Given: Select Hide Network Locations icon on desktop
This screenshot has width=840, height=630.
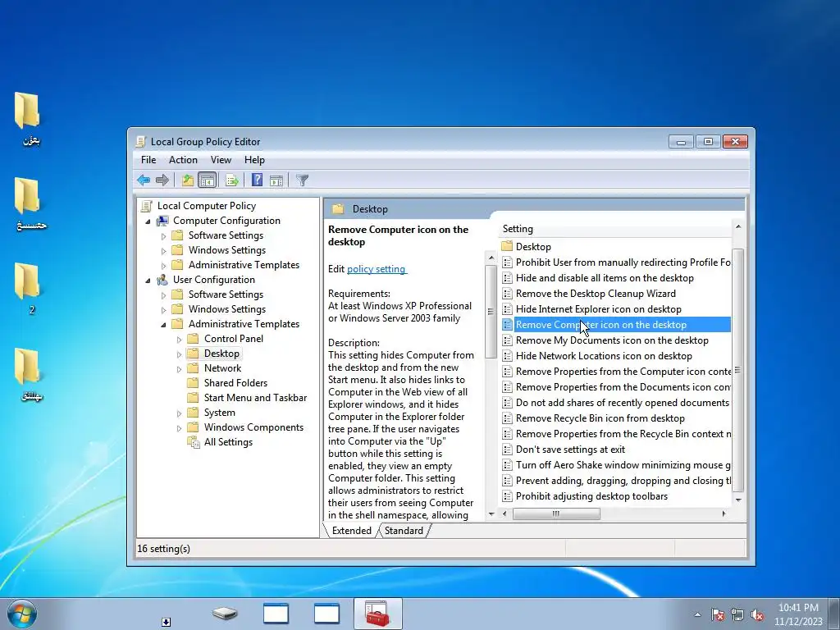Looking at the screenshot, I should coord(616,356).
